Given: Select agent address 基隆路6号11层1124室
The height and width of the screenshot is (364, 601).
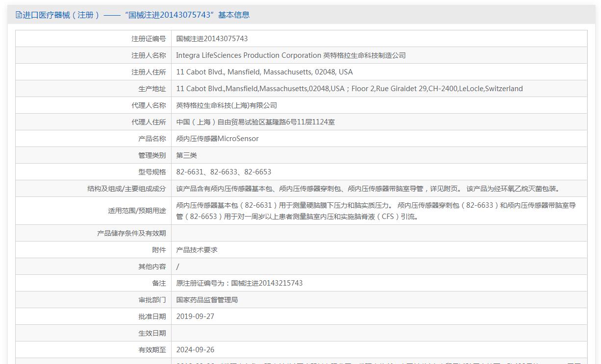Looking at the screenshot, I should (255, 122).
